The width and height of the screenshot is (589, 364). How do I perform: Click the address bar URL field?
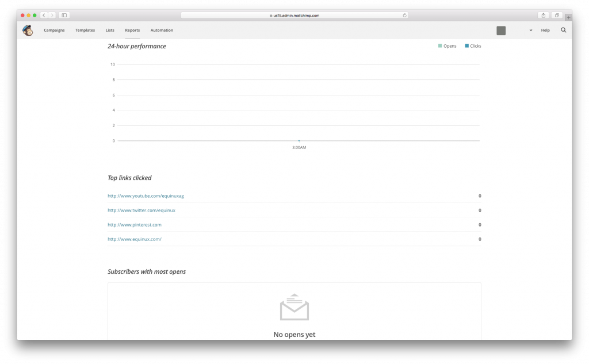coord(294,16)
